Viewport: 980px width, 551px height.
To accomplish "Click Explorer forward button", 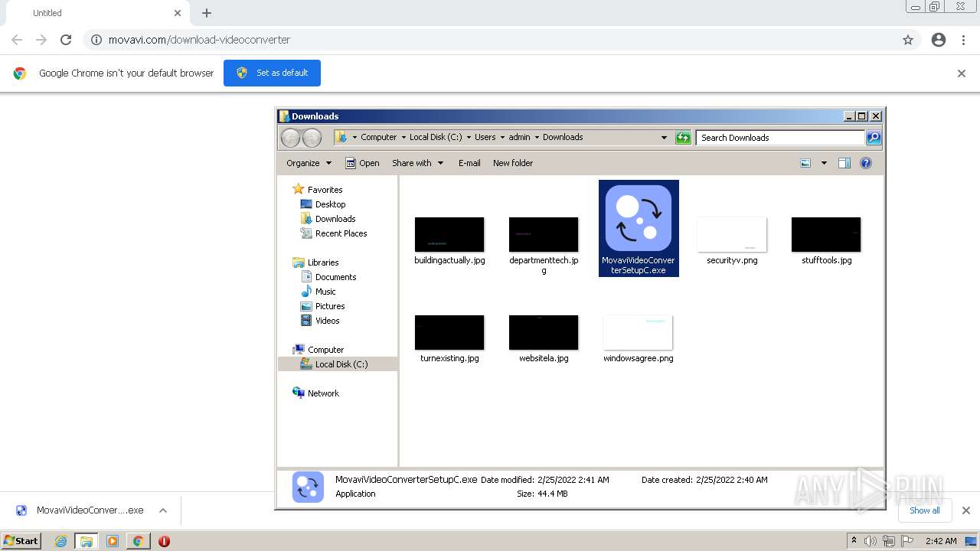I will pyautogui.click(x=312, y=138).
